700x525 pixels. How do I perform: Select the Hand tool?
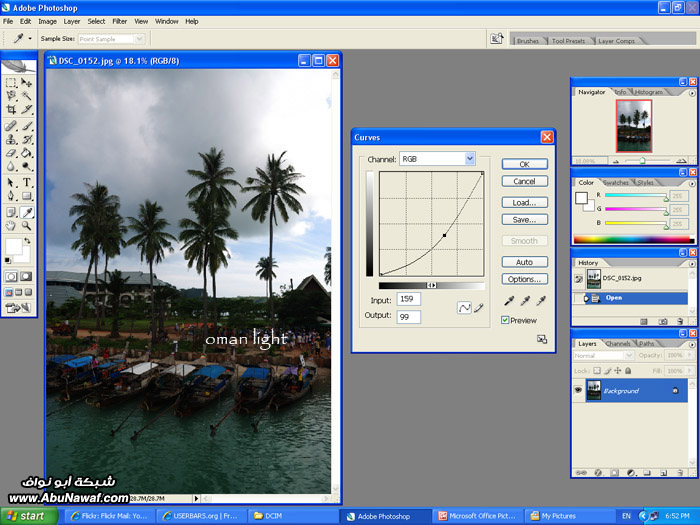[11, 226]
